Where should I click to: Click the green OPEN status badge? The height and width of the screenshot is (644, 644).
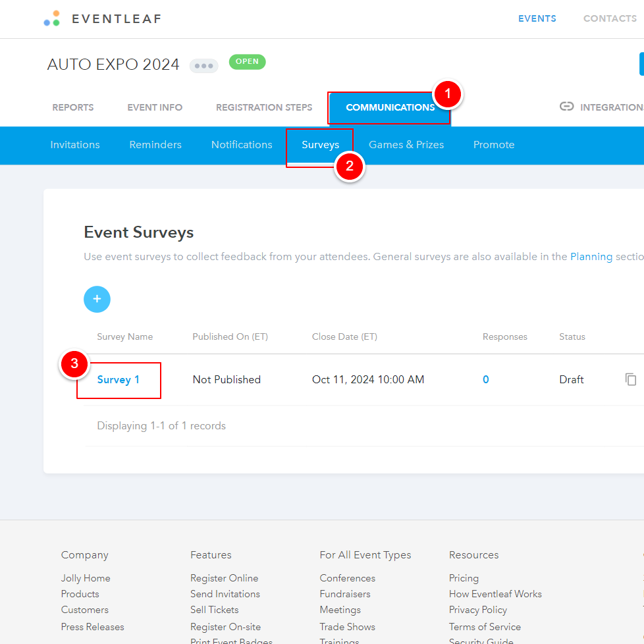click(247, 61)
